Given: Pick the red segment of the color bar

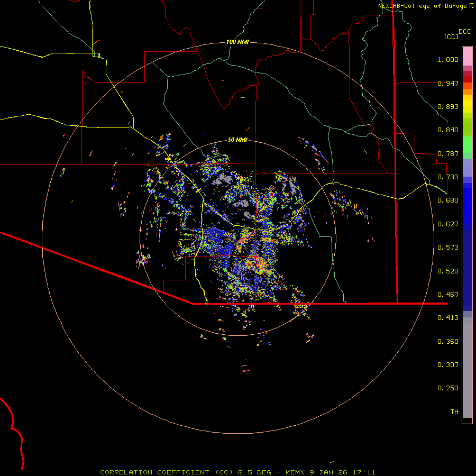Looking at the screenshot, I should 467,79.
